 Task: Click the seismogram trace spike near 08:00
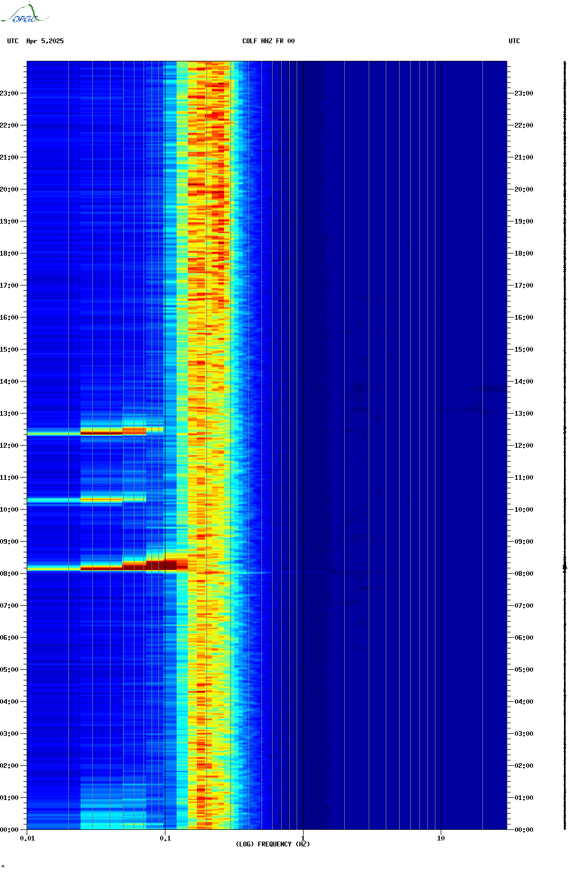pyautogui.click(x=565, y=567)
